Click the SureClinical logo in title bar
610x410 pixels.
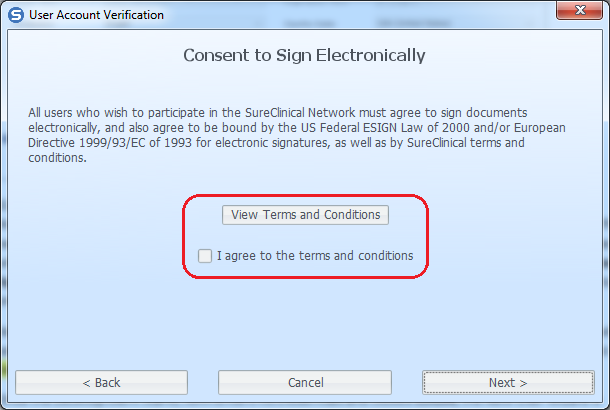point(16,15)
